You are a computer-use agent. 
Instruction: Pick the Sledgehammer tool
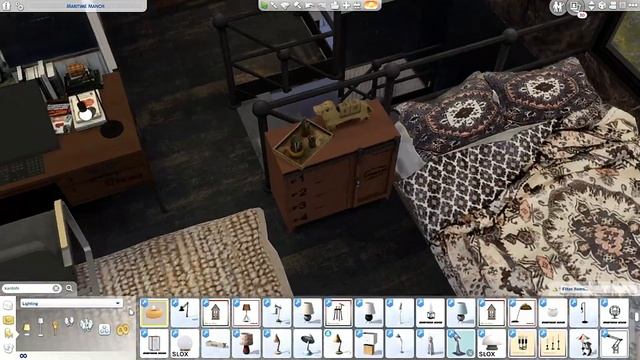(x=298, y=5)
